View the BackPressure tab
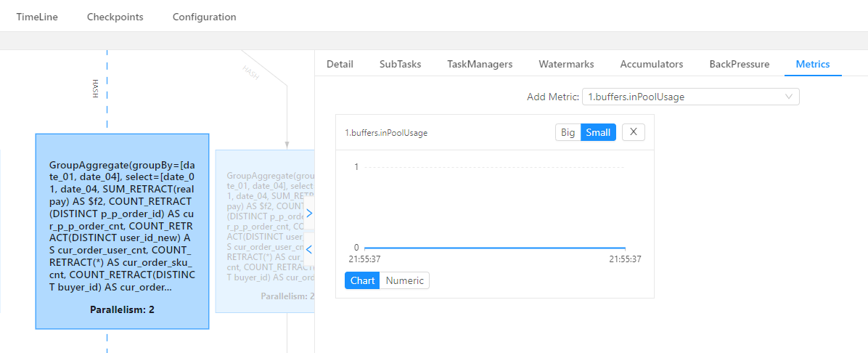The image size is (868, 353). tap(739, 64)
